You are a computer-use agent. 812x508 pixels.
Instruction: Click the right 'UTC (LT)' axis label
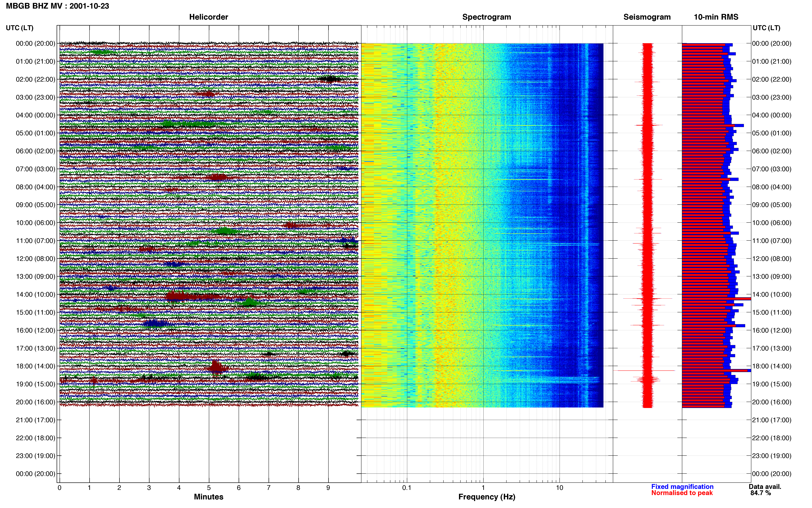tap(766, 28)
